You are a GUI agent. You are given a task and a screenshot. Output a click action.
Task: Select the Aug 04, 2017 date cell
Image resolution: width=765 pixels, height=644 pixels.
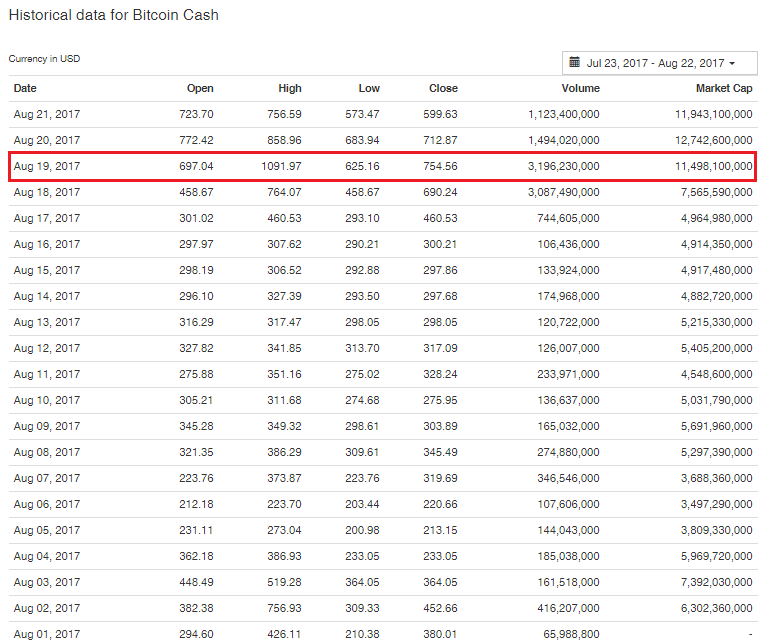click(47, 556)
